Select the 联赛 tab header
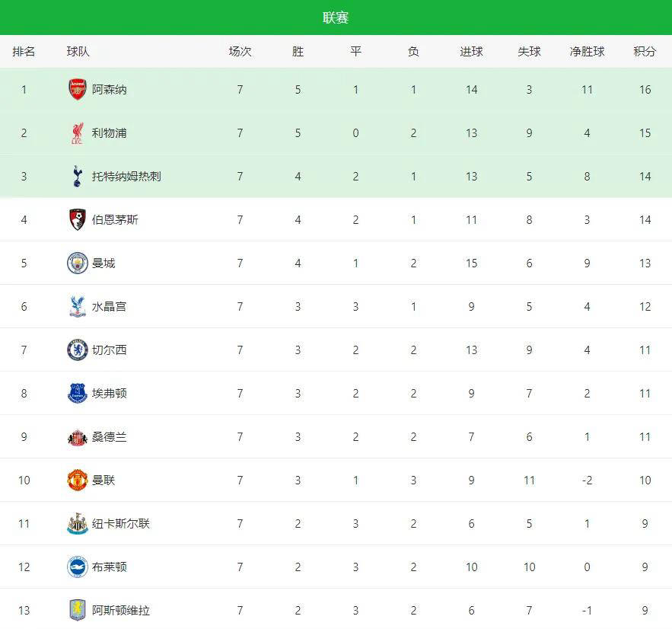 click(x=336, y=18)
